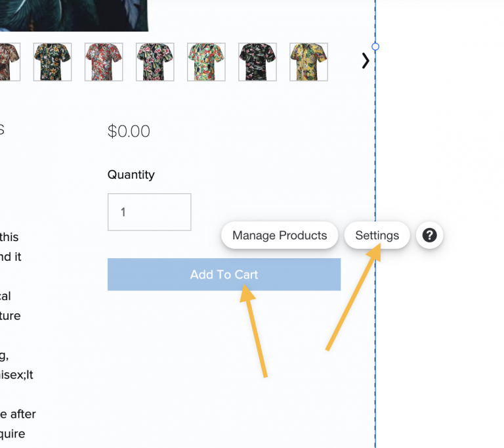Open the help question mark icon
The height and width of the screenshot is (448, 504).
coord(429,235)
